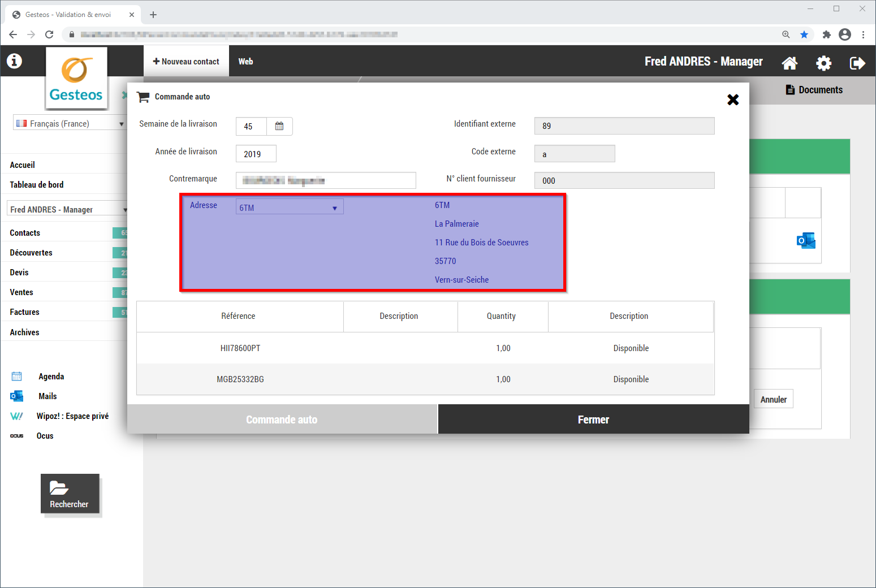This screenshot has height=588, width=876.
Task: Expand the Adresse 6TM dropdown
Action: [x=290, y=207]
